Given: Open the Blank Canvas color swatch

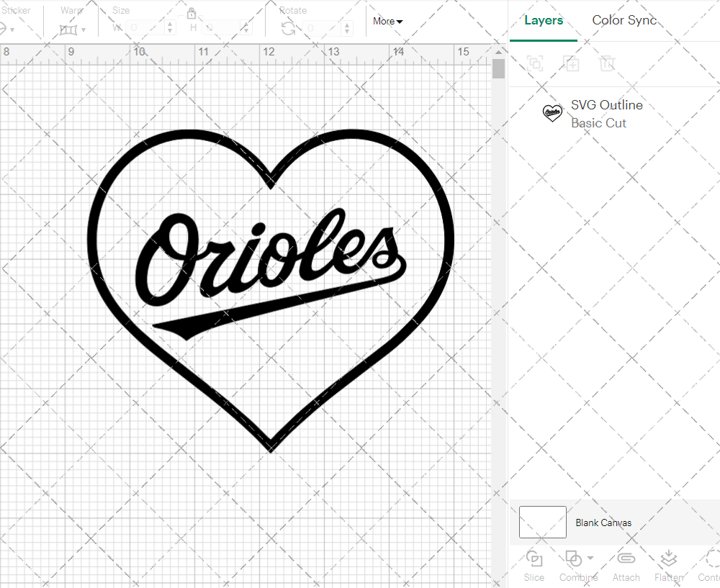Looking at the screenshot, I should (542, 523).
